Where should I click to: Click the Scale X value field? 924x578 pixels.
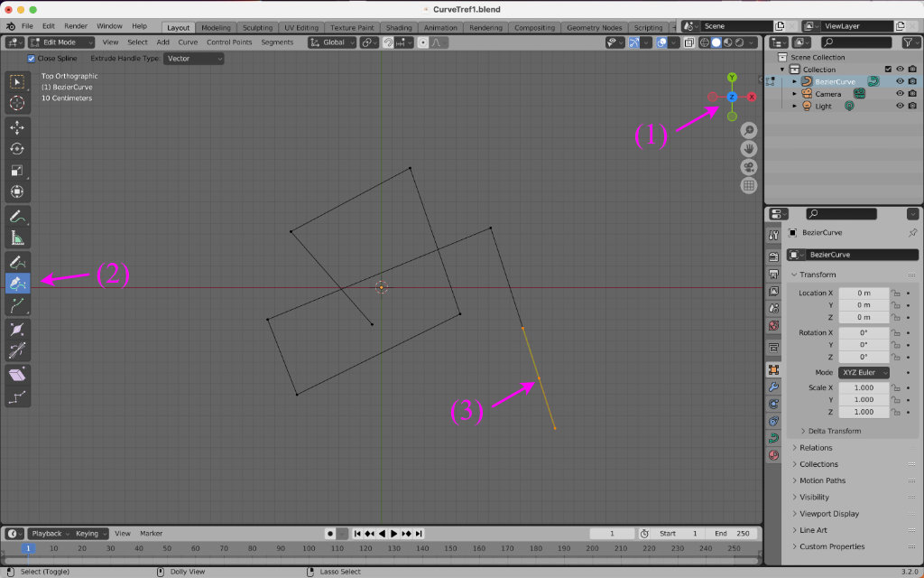point(863,387)
